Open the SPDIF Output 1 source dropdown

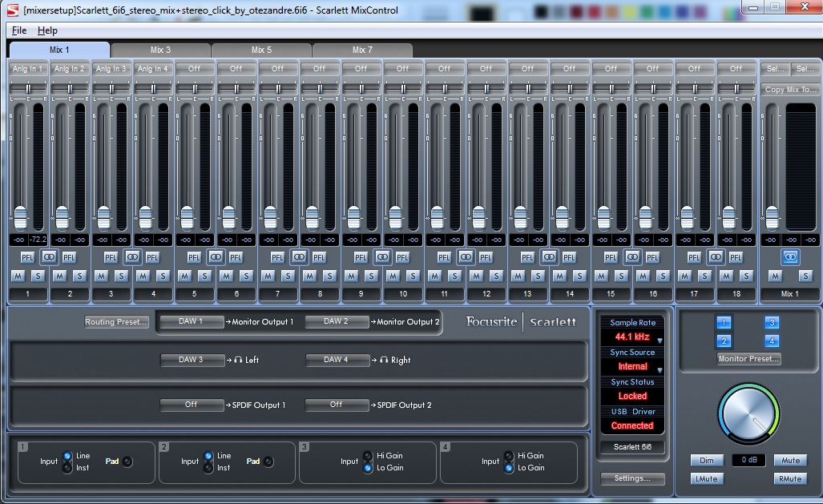[191, 405]
